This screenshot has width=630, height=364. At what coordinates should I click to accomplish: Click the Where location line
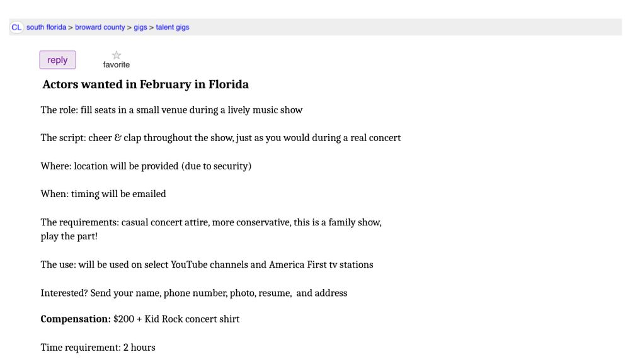coord(146,166)
